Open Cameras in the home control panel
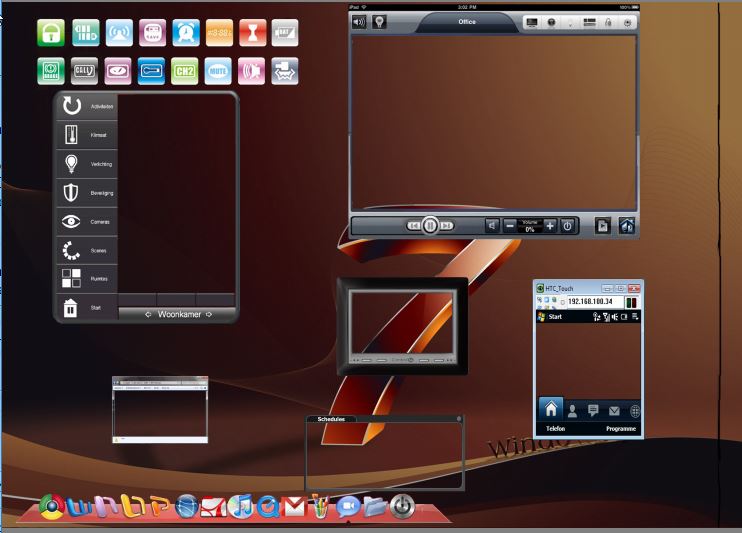The image size is (742, 533). point(87,222)
